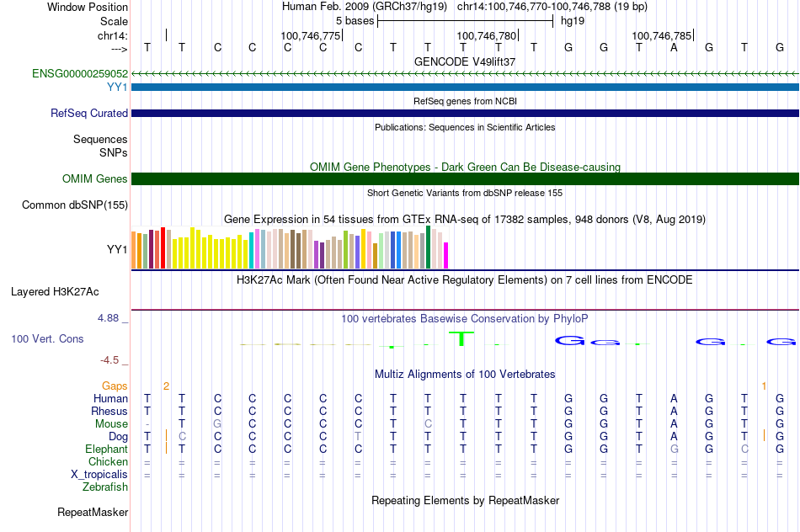Click the dark green tall bar in GTEx chart
The height and width of the screenshot is (532, 800).
(429, 247)
